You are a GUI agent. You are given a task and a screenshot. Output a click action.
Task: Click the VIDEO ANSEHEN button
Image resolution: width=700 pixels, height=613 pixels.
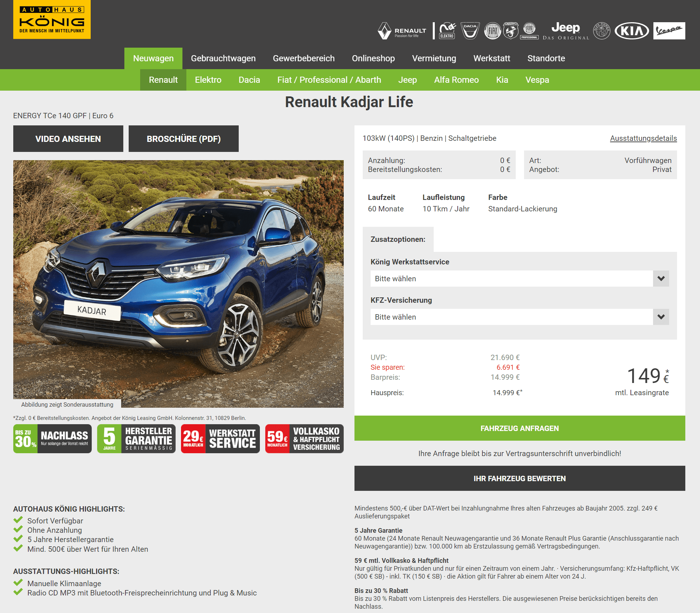(x=68, y=139)
